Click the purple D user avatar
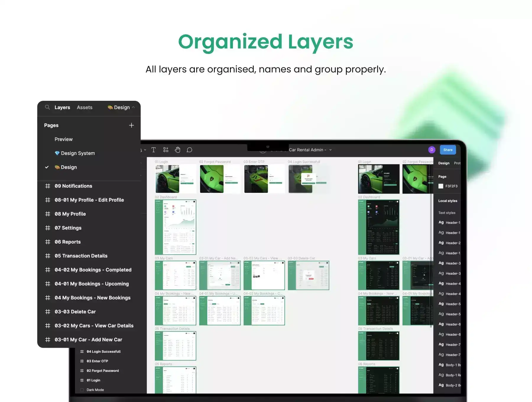Viewport: 532px width, 402px height. point(432,150)
